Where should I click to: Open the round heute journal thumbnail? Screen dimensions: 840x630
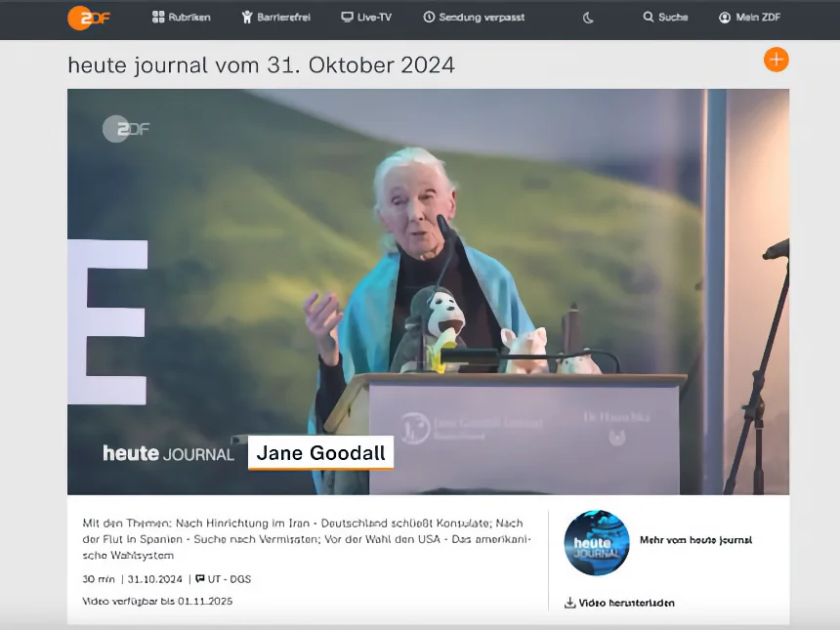[x=597, y=542]
